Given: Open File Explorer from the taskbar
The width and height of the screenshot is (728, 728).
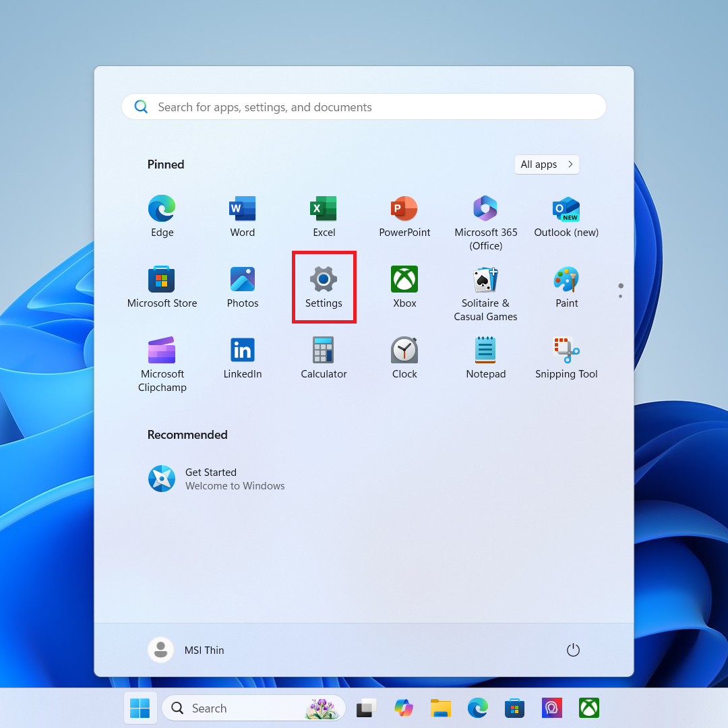Looking at the screenshot, I should coord(441,708).
